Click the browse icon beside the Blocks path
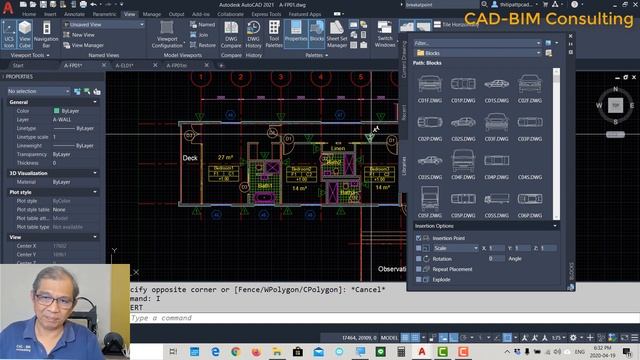This screenshot has height=360, width=640. click(x=549, y=53)
